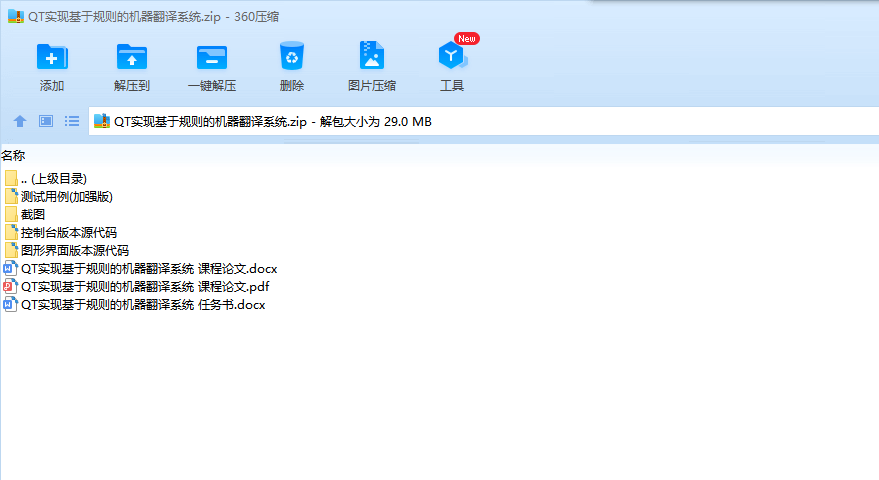
Task: Select the 课程论文.pdf file
Action: tap(136, 287)
